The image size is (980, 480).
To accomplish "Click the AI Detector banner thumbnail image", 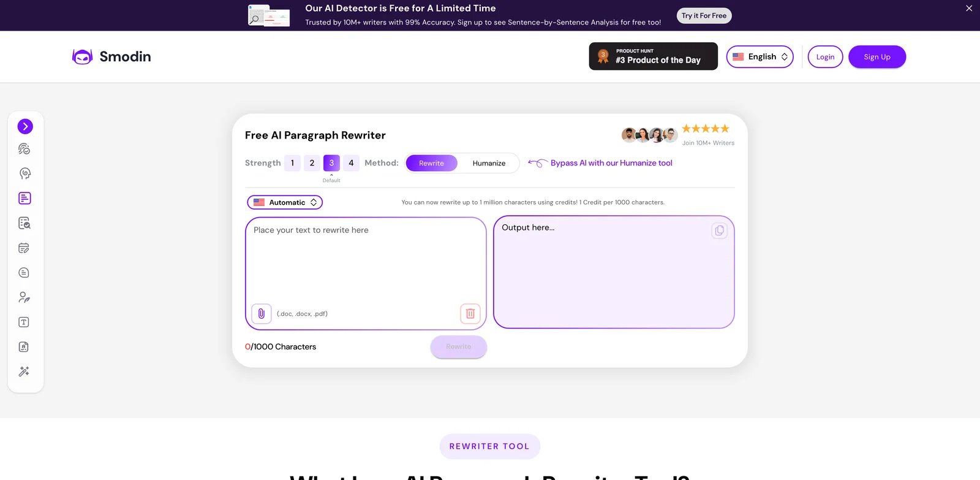I will click(269, 15).
